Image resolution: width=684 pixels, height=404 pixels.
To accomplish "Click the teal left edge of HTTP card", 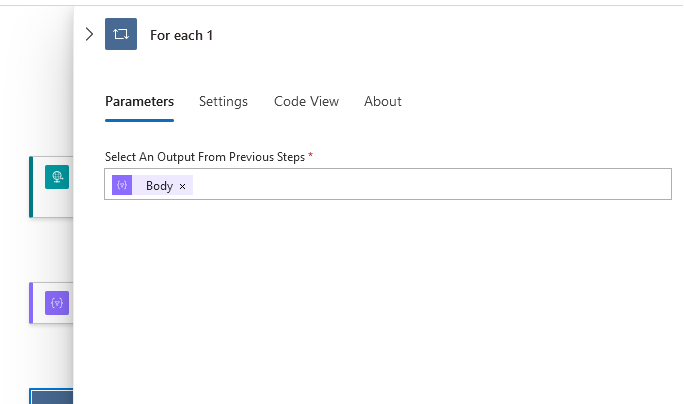I will [x=31, y=186].
